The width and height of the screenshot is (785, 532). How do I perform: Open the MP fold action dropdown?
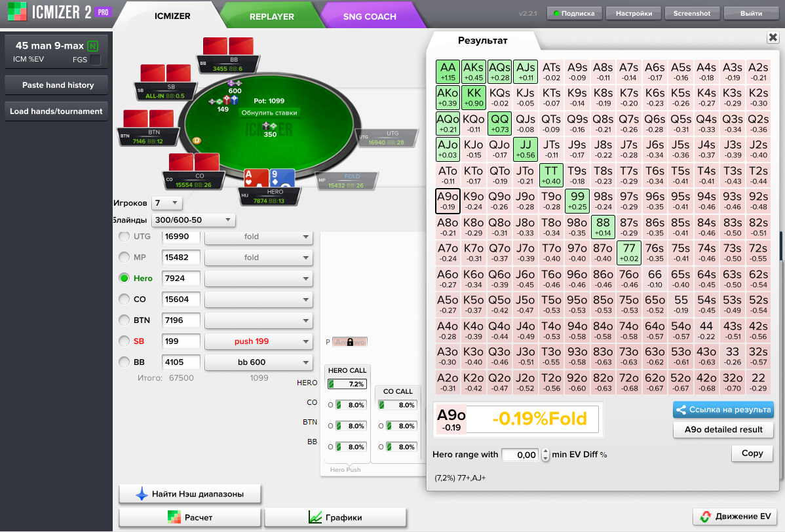tap(259, 257)
